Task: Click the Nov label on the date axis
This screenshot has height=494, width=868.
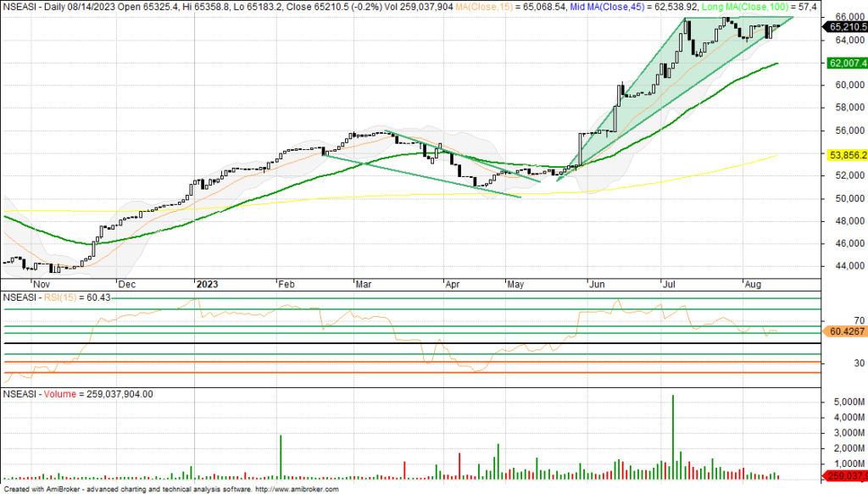Action: click(40, 286)
